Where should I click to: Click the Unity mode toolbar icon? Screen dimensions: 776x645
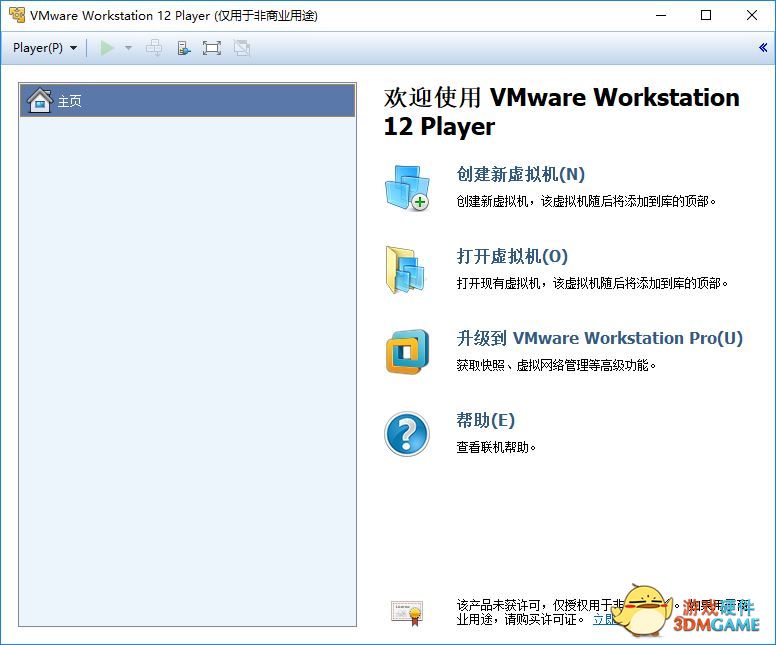point(242,48)
